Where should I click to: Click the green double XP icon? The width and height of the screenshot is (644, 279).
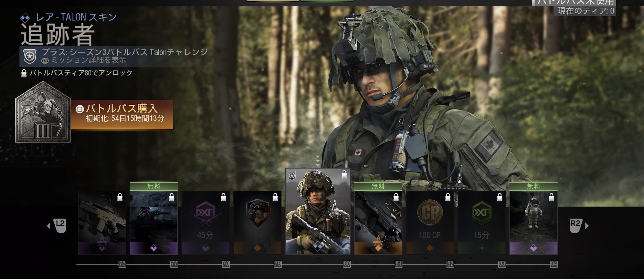point(482,213)
